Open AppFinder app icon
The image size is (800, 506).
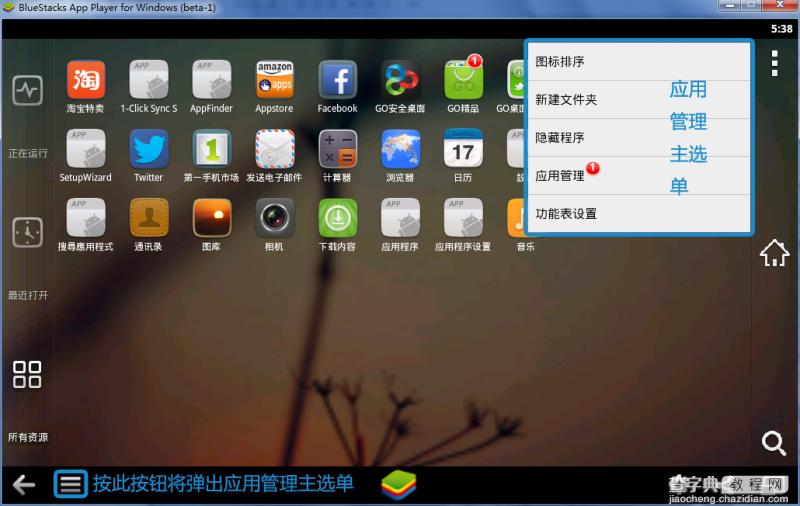pos(211,80)
